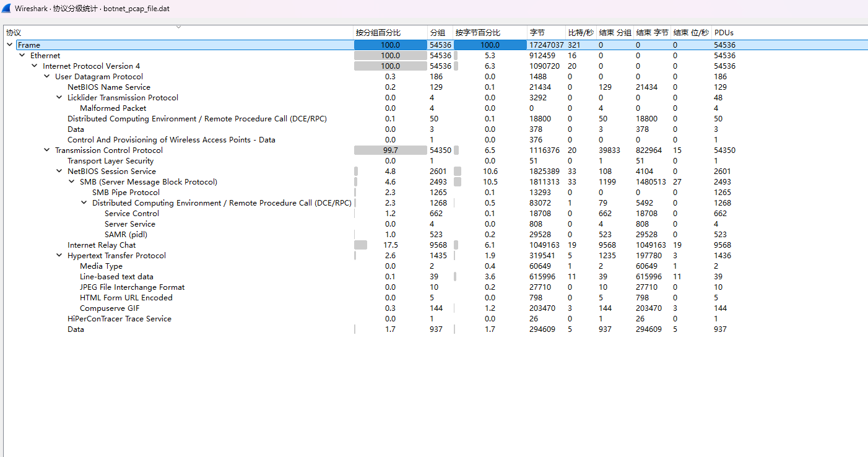Select the SAMR (pidl) row

(x=435, y=235)
